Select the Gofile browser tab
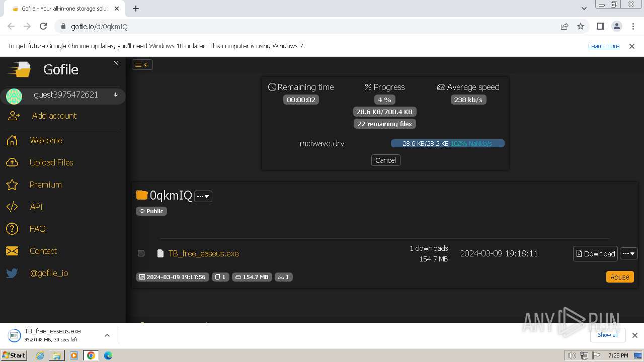This screenshot has height=362, width=644. (x=65, y=9)
